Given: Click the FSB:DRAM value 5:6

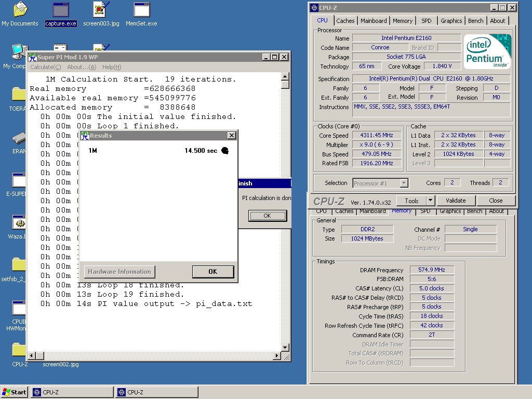Looking at the screenshot, I should (x=432, y=279).
